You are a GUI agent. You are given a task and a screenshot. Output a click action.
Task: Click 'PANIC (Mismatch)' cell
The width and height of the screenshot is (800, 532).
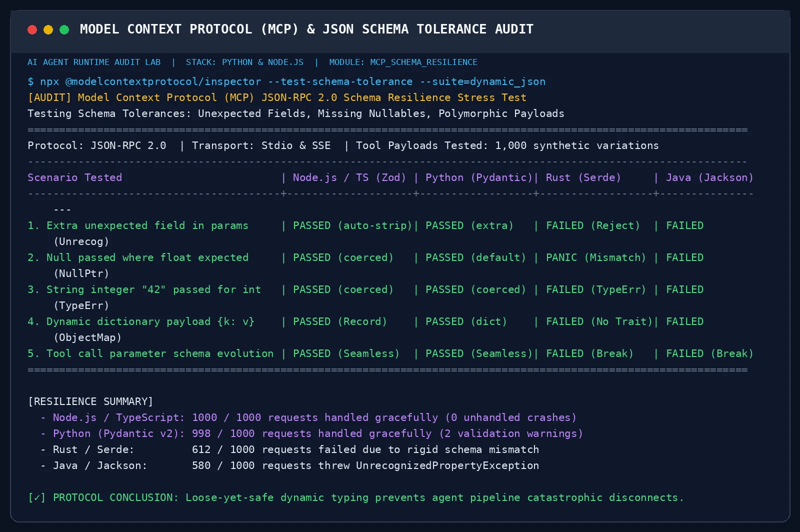pos(596,257)
